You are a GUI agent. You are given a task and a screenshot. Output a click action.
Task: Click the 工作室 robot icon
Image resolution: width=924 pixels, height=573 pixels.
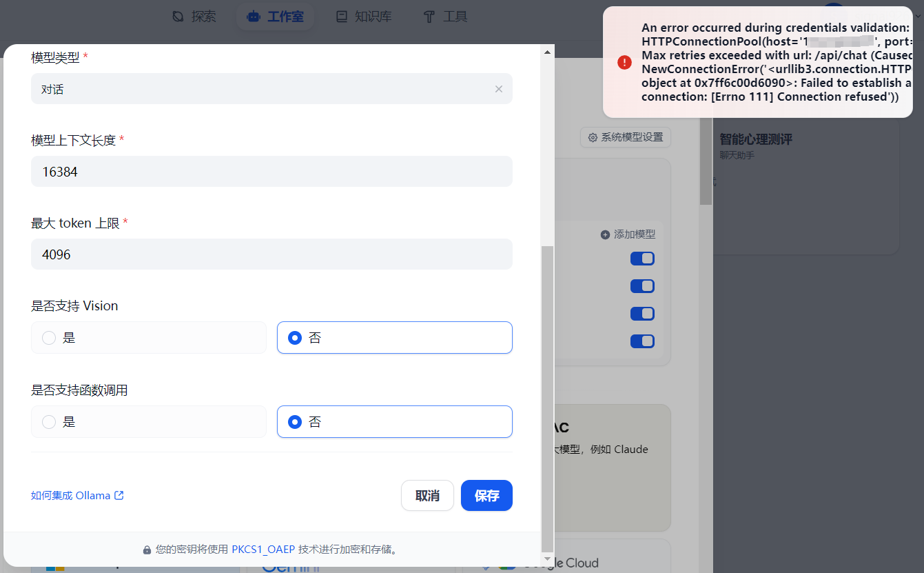click(x=253, y=17)
